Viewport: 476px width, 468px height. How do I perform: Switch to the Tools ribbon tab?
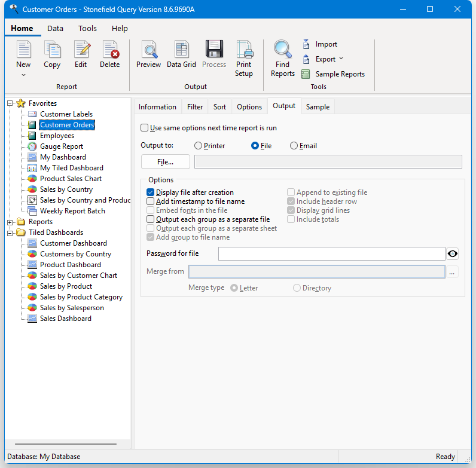point(87,29)
